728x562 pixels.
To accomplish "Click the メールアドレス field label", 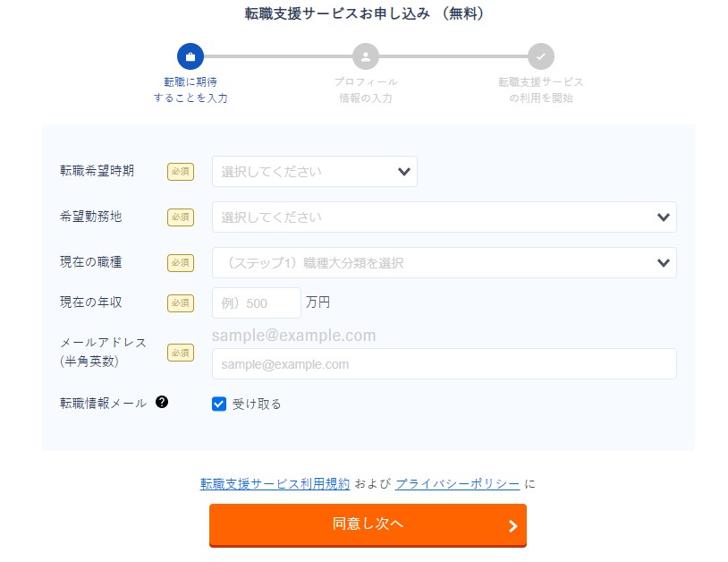I will click(103, 352).
